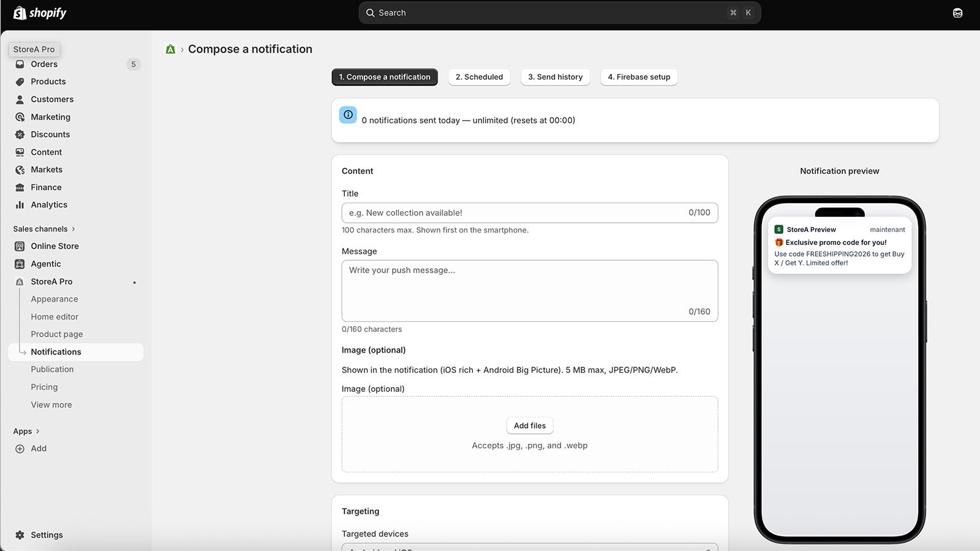The height and width of the screenshot is (551, 980).
Task: Focus the push Message text area
Action: pos(530,291)
